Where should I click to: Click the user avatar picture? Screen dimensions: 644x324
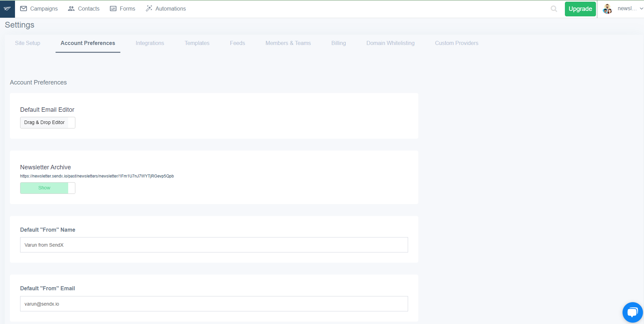pyautogui.click(x=607, y=9)
